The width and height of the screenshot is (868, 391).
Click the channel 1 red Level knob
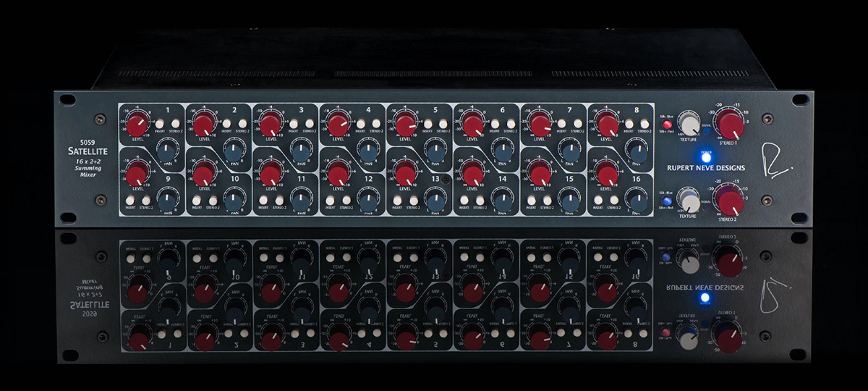click(139, 123)
